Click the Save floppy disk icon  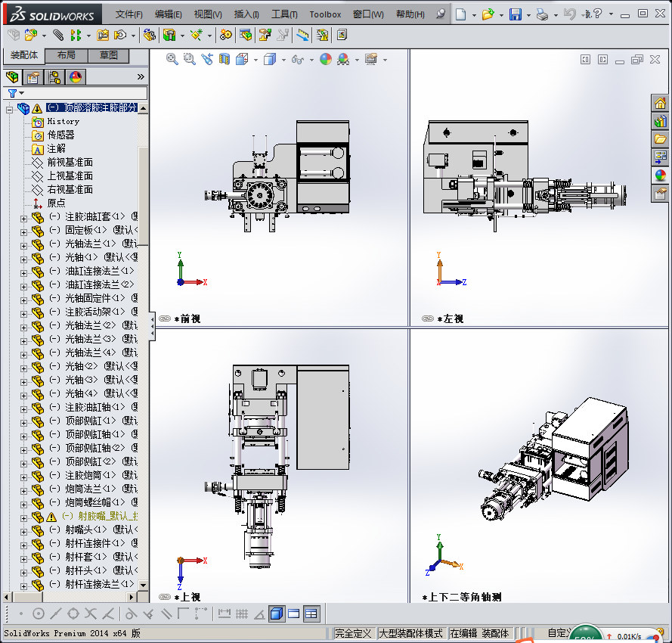coord(515,14)
